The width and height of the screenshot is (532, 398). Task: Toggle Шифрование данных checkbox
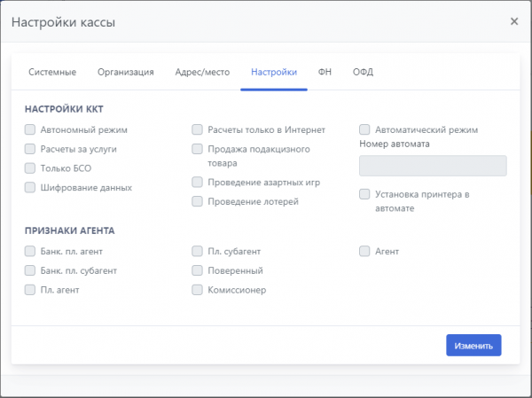(x=30, y=188)
